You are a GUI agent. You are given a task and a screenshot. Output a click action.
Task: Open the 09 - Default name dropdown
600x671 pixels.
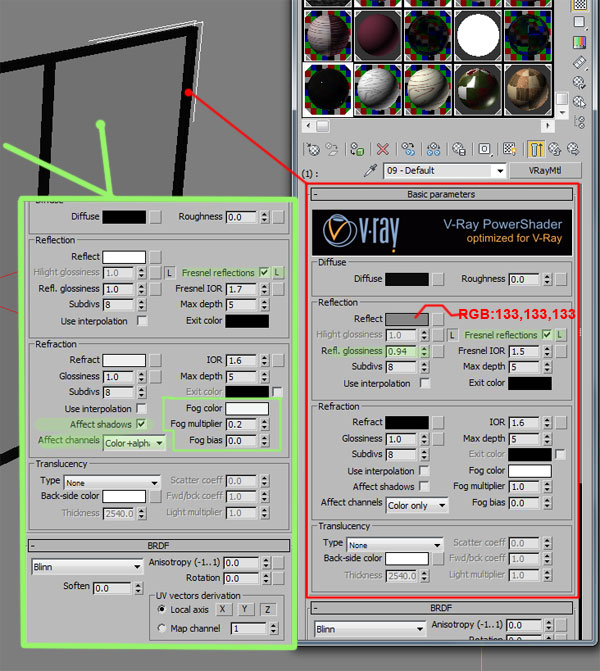point(500,171)
